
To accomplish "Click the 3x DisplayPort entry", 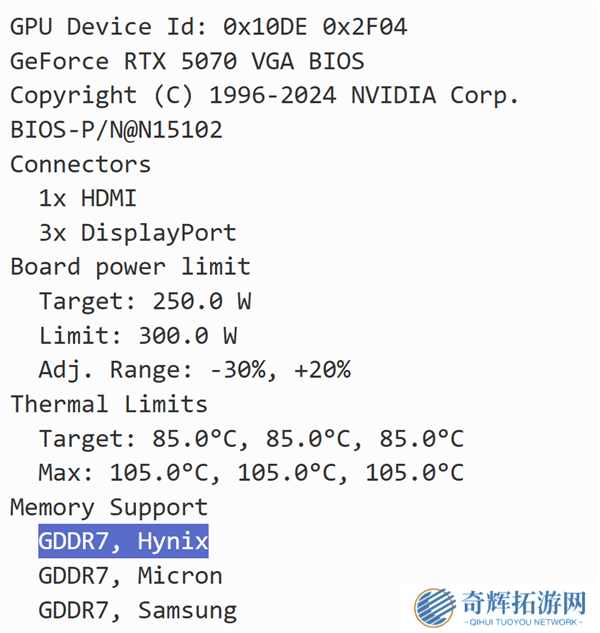I will (x=137, y=233).
